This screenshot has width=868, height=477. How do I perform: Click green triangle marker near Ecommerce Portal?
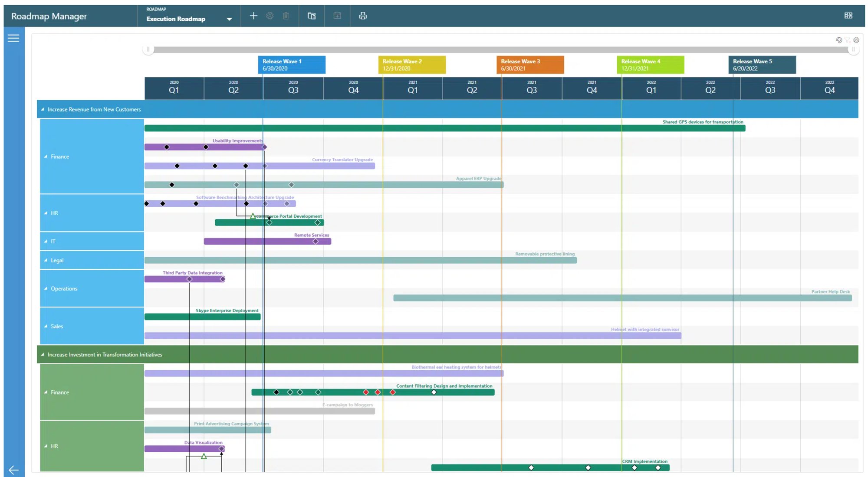click(x=253, y=216)
